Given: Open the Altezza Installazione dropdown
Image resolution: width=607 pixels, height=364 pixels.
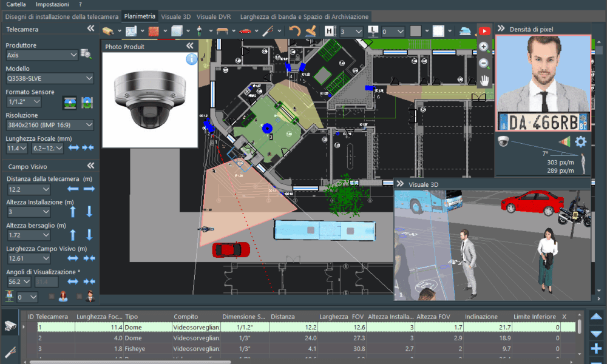Looking at the screenshot, I should 29,212.
